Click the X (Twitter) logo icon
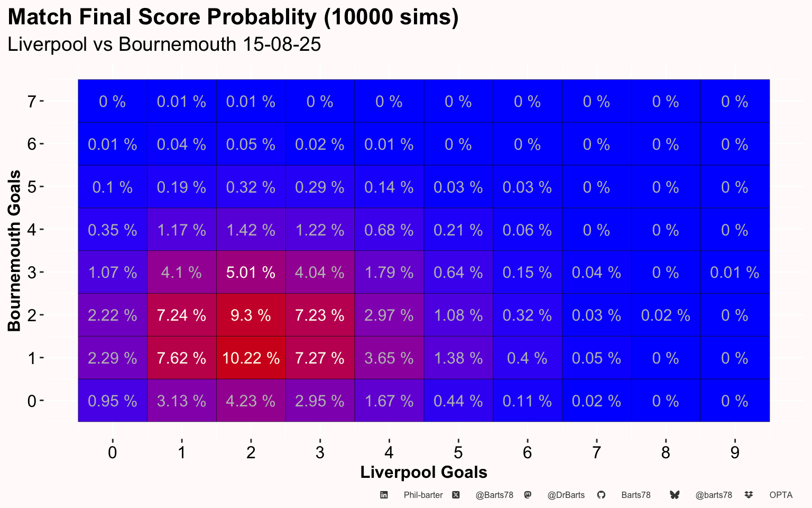 [x=456, y=495]
